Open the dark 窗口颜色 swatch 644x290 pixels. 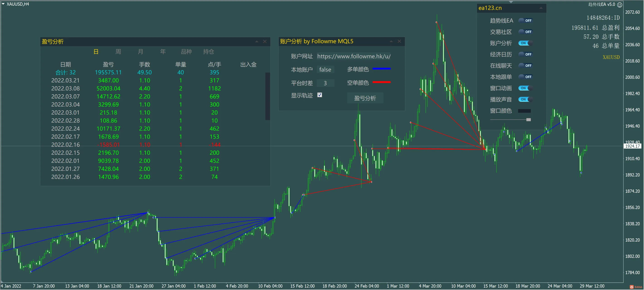coord(524,111)
